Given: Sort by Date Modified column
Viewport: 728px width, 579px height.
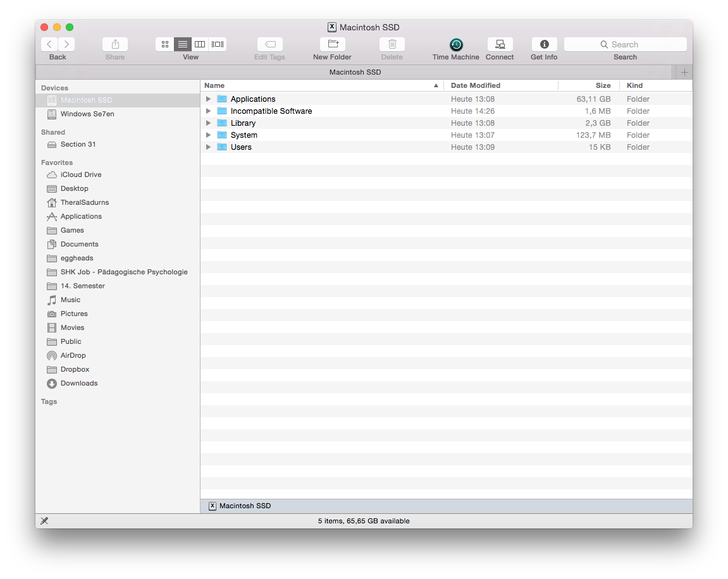Looking at the screenshot, I should (500, 85).
